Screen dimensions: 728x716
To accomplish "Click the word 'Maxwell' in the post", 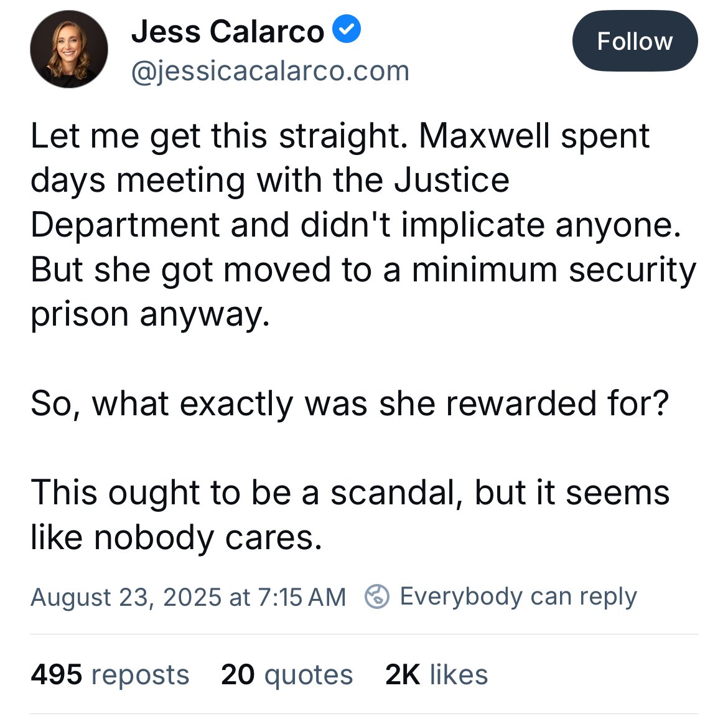I will pyautogui.click(x=484, y=136).
